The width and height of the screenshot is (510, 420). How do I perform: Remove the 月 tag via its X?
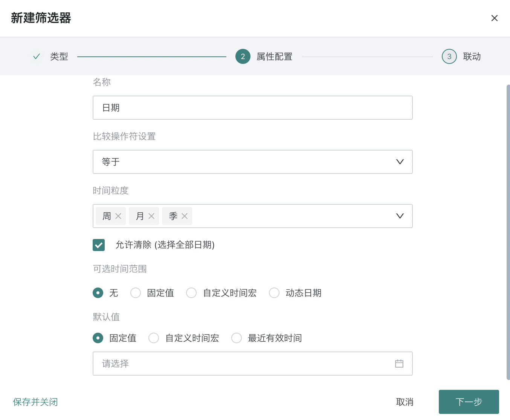click(151, 216)
